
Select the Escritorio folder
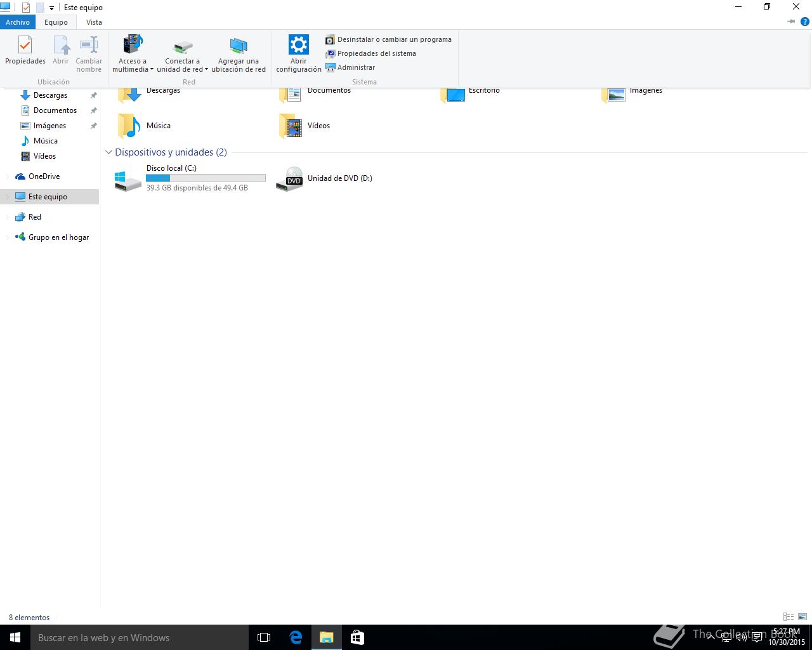471,94
